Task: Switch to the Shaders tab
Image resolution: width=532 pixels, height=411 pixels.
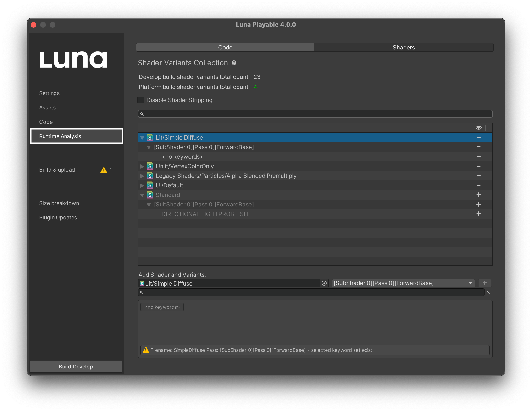Action: point(404,48)
